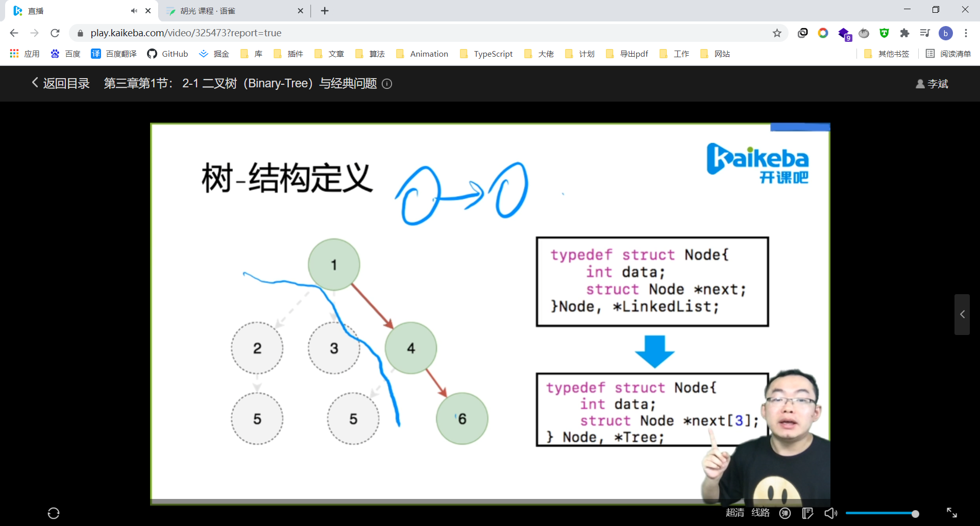Viewport: 980px width, 526px height.
Task: Expand the 计划 bookmark folder
Action: click(580, 54)
